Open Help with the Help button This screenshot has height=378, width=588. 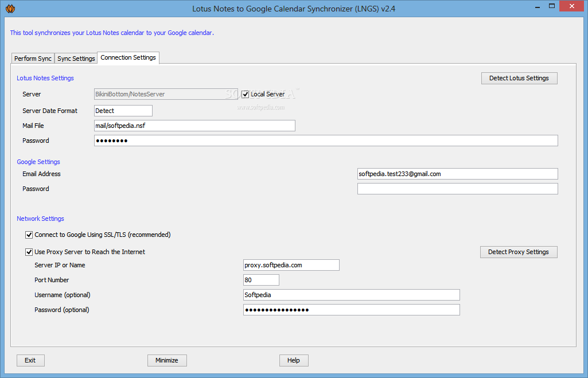coord(294,360)
